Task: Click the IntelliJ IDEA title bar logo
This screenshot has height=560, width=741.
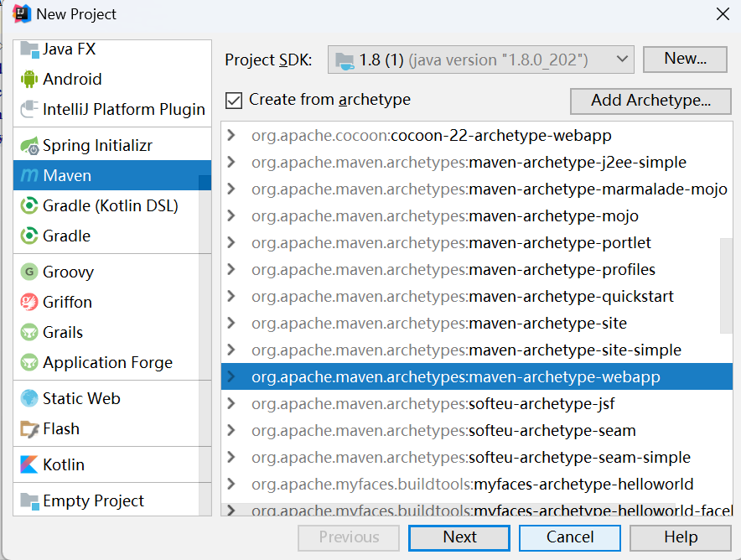Action: 21,13
